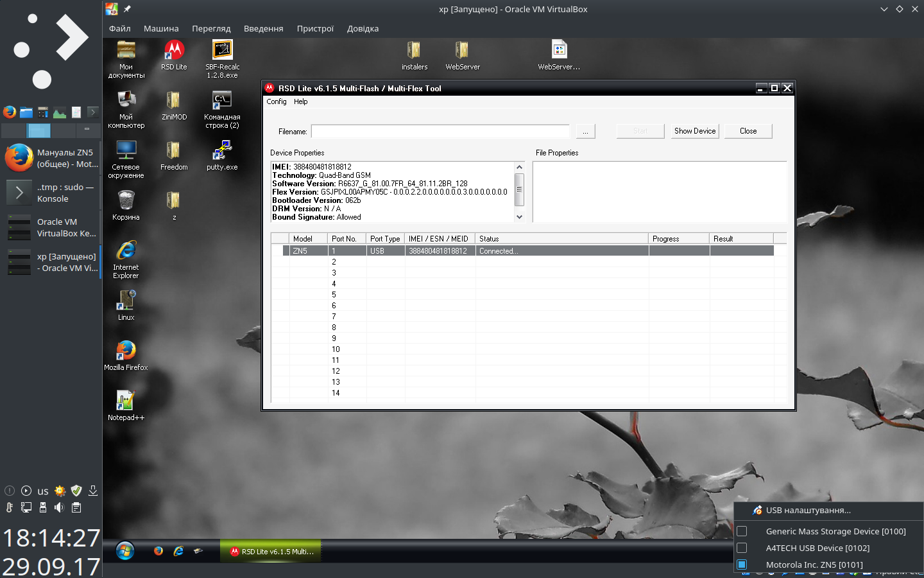
Task: Click IMEI / ESN / MEID column header
Action: coord(440,238)
